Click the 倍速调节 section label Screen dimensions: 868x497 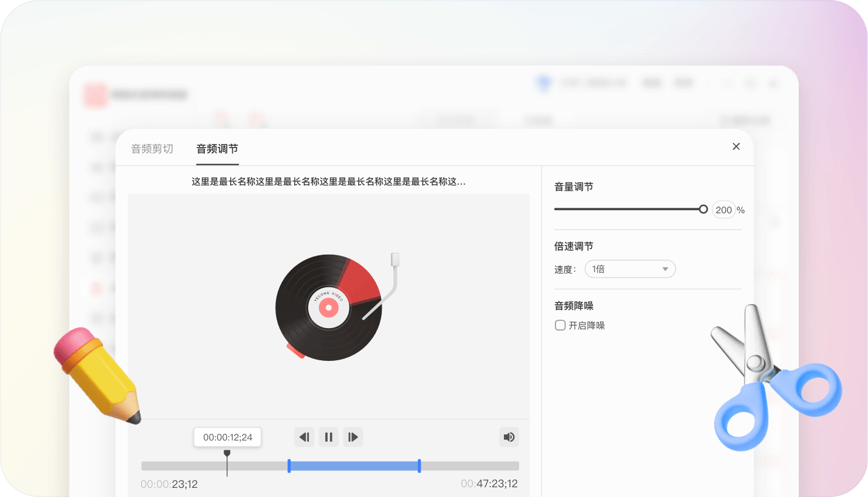[574, 247]
